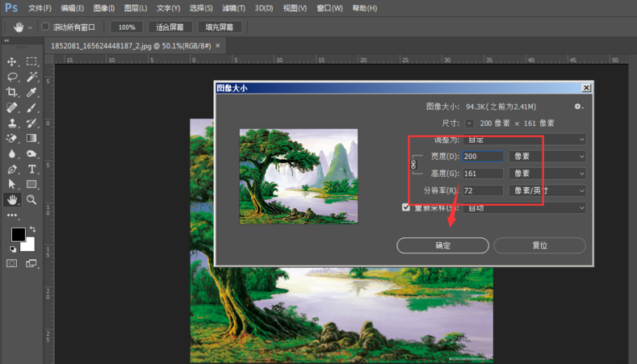Click the Reset button in Image Size
Screen dimensions: 637x364
[x=540, y=245]
